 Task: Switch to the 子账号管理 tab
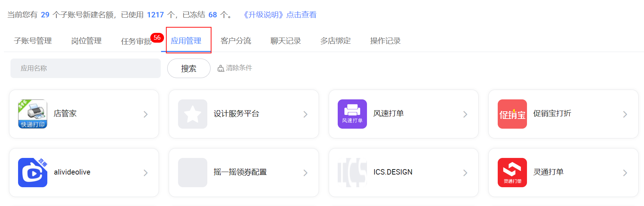click(x=33, y=41)
